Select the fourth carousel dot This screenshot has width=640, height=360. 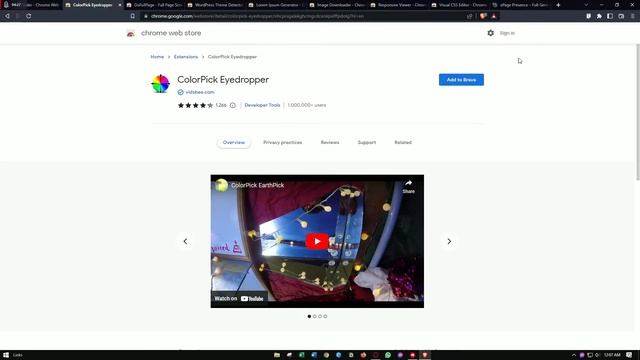(x=325, y=316)
